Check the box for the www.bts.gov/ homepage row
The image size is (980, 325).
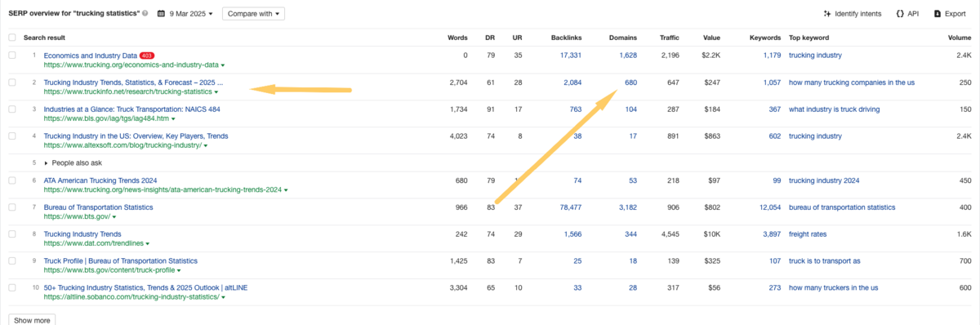click(x=11, y=207)
